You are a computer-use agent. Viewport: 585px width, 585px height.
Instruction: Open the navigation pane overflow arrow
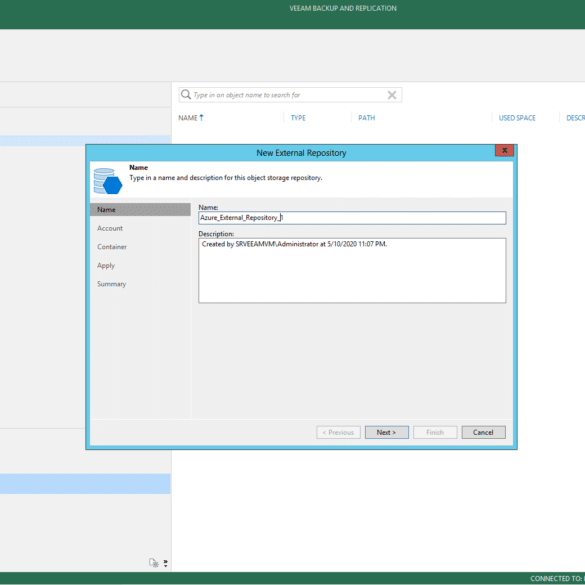[x=166, y=563]
